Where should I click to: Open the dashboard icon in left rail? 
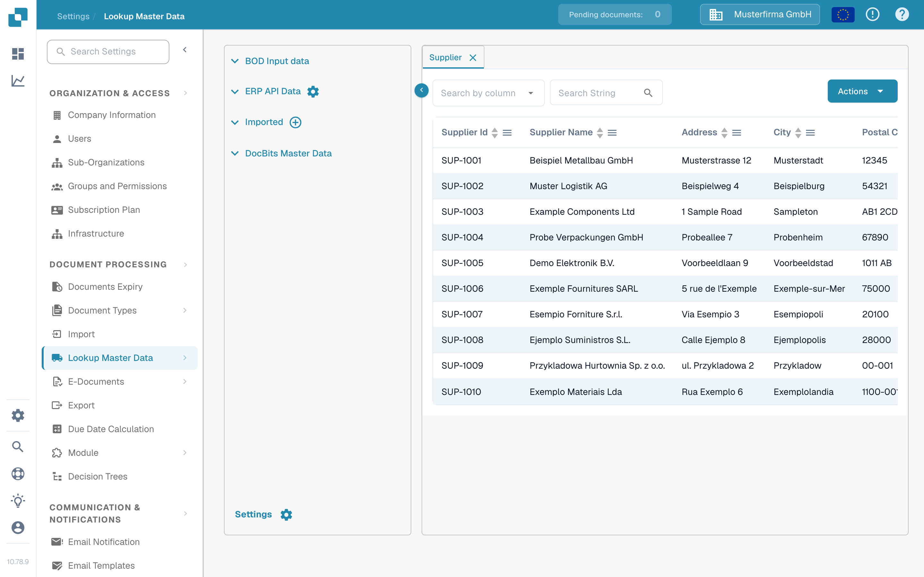coord(18,54)
